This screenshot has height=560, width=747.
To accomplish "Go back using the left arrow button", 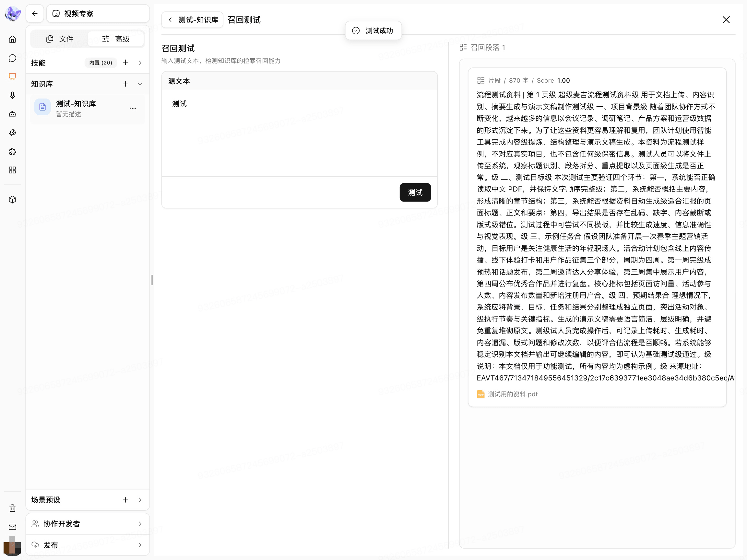I will [35, 14].
